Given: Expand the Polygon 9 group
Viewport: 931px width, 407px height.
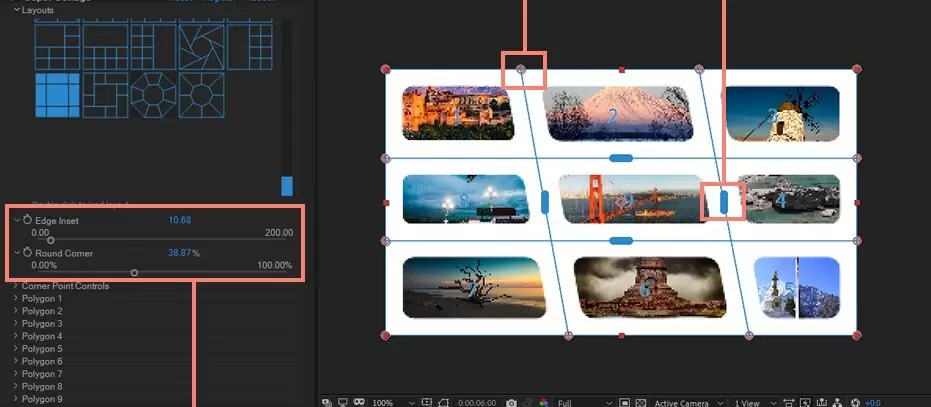Looking at the screenshot, I should tap(16, 399).
